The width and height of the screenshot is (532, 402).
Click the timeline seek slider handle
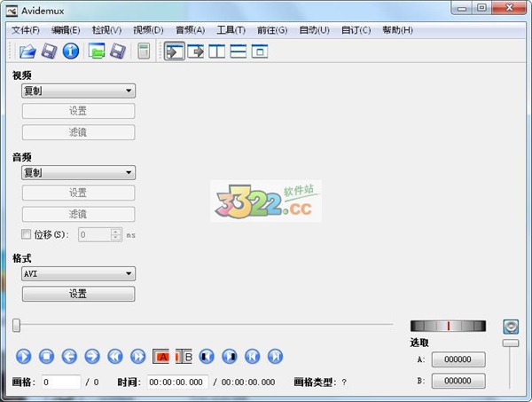[x=16, y=325]
